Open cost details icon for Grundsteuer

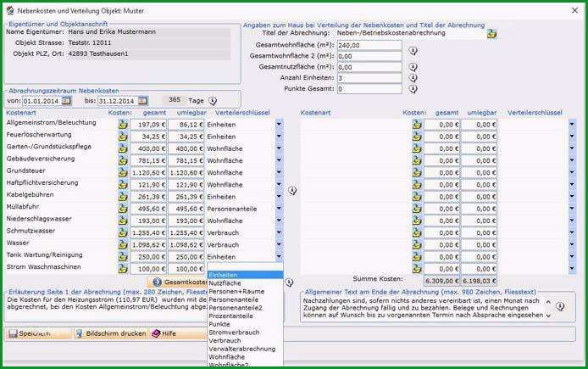click(123, 173)
